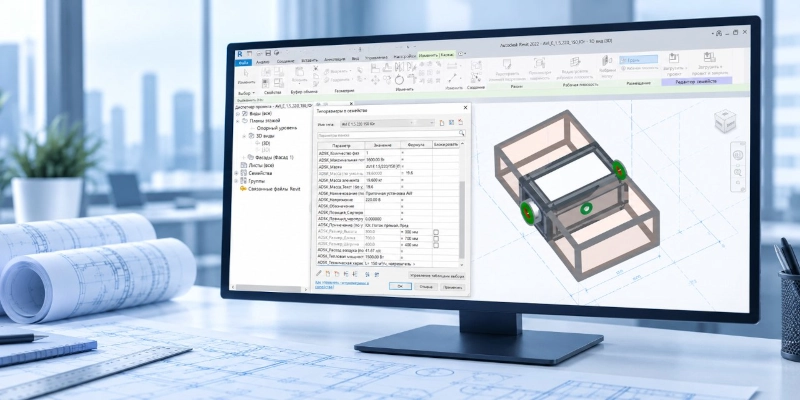This screenshot has height=400, width=800.
Task: Select the Trim/Extend tool icon
Action: 412,78
